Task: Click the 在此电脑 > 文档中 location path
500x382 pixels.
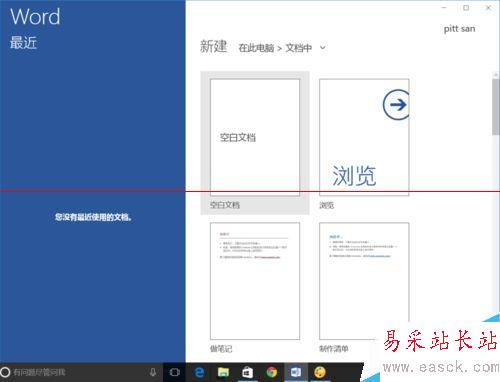Action: point(275,48)
